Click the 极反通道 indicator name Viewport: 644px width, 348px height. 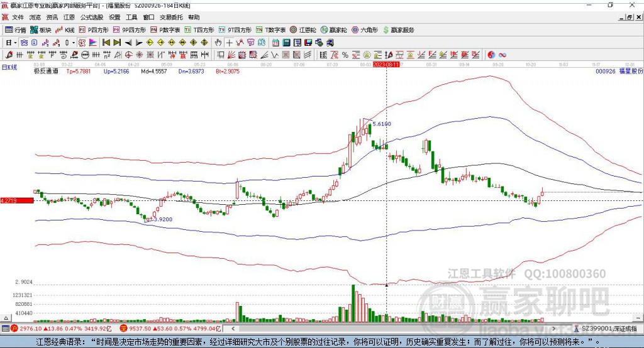[46, 71]
